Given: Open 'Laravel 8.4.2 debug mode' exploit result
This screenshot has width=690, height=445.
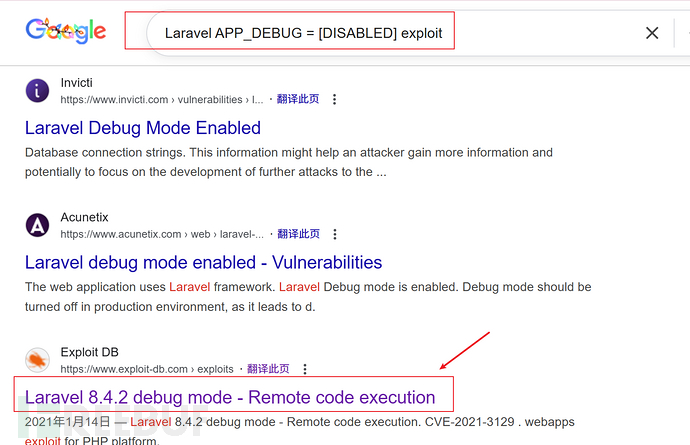Looking at the screenshot, I should (x=230, y=397).
